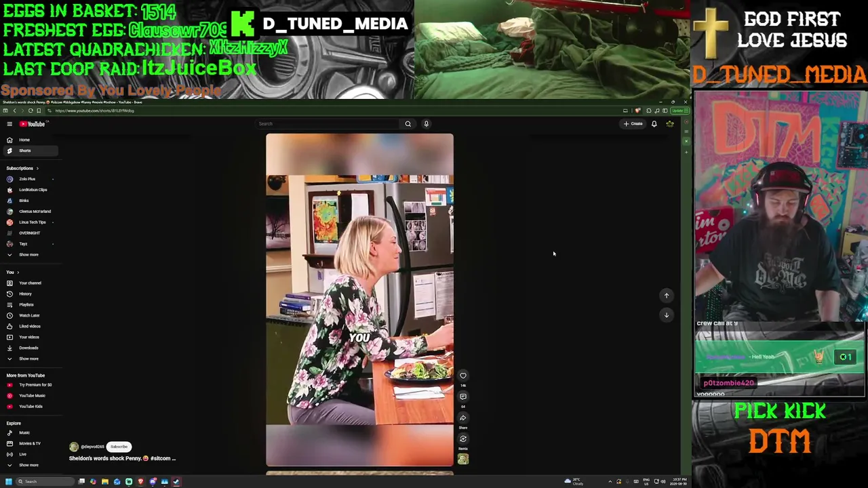
Task: Go to the next Short
Action: (x=667, y=315)
